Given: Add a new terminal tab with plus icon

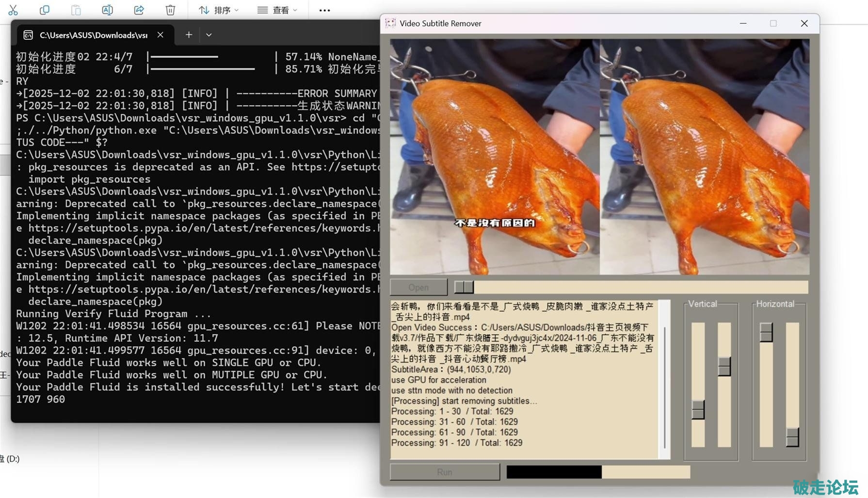Looking at the screenshot, I should tap(189, 35).
